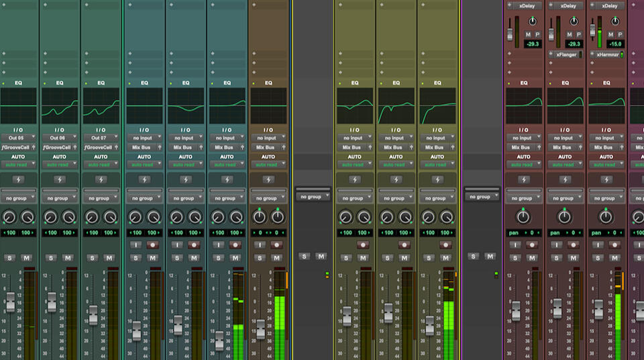Toggle mute on the brown track

[277, 258]
